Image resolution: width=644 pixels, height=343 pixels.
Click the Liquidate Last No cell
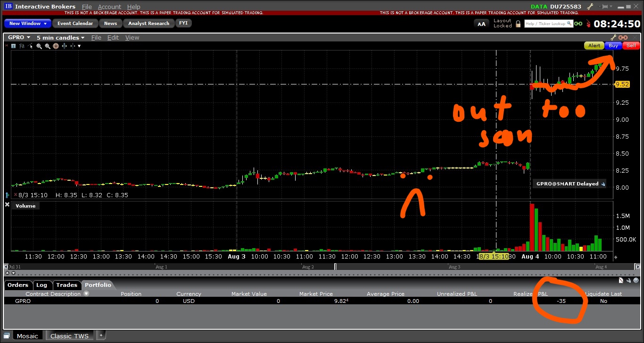pyautogui.click(x=603, y=301)
